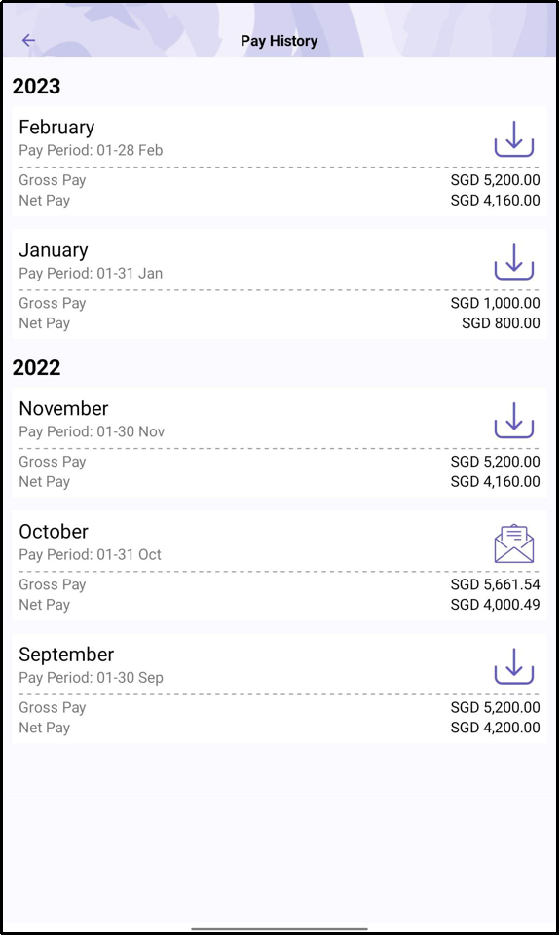This screenshot has width=560, height=935.
Task: Open the January pay entry
Action: (x=280, y=284)
